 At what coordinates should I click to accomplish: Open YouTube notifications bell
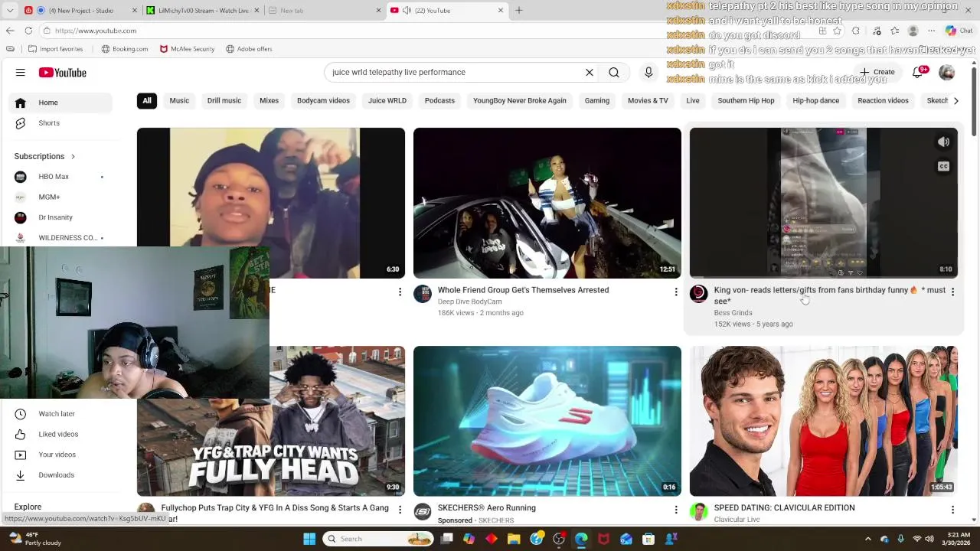[918, 73]
